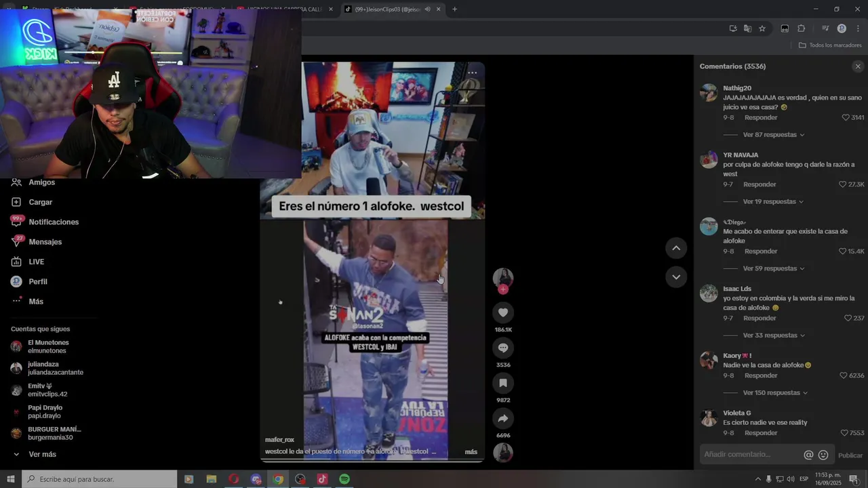The image size is (868, 488).
Task: Go to next video with down arrow
Action: point(676,277)
